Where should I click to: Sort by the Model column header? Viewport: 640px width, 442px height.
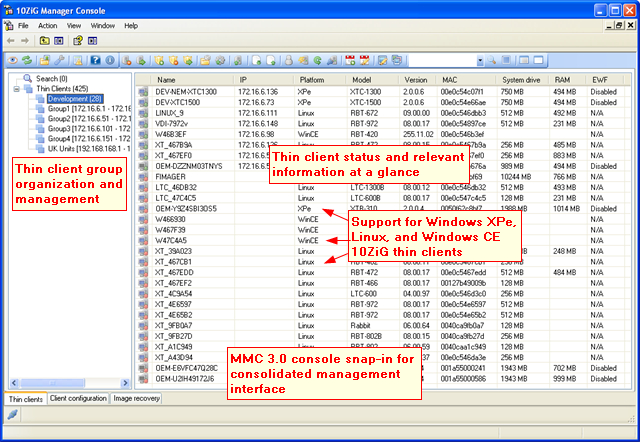[372, 80]
